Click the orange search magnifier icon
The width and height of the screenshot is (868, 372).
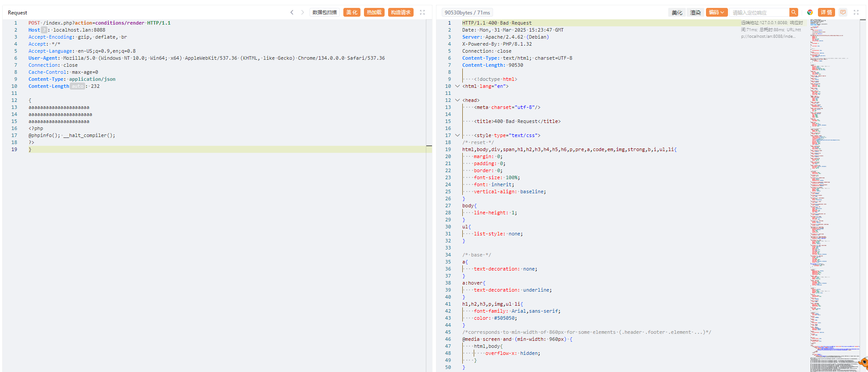tap(794, 12)
